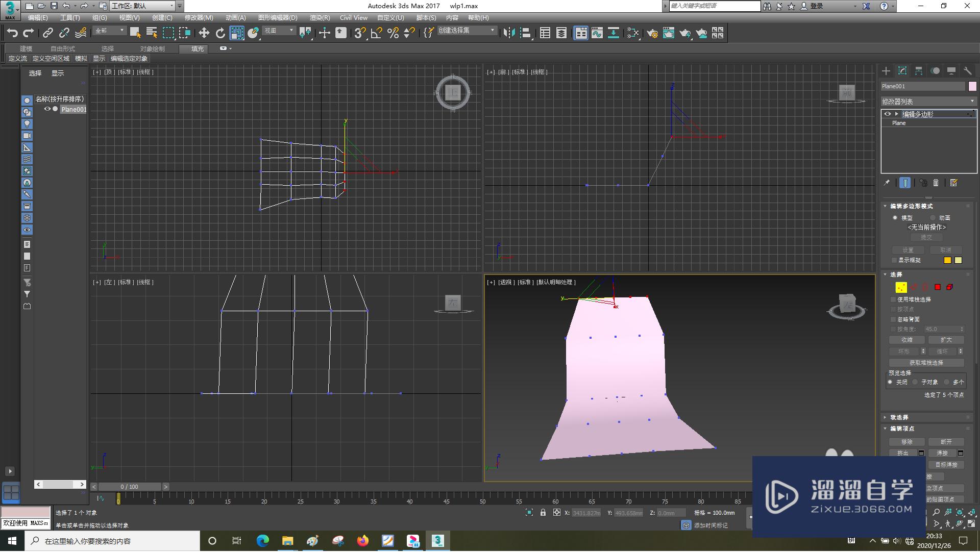Expand the 编辑多边形 modifier sub-levels
The width and height of the screenshot is (980, 552).
(896, 114)
